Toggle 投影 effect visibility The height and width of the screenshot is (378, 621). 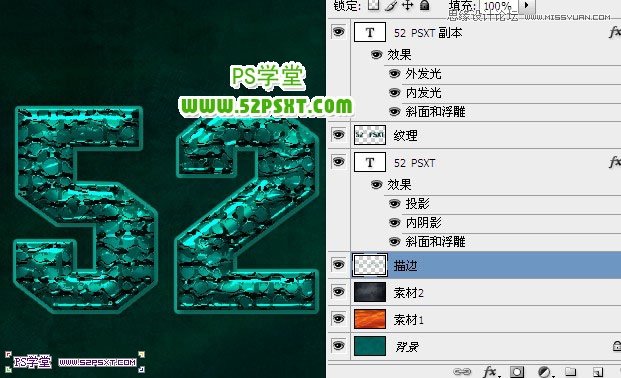[394, 204]
